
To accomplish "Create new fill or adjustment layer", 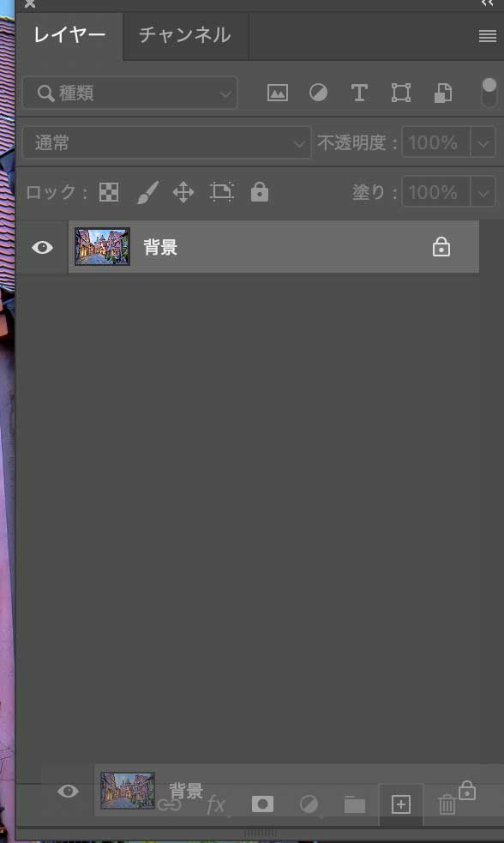I will [309, 804].
